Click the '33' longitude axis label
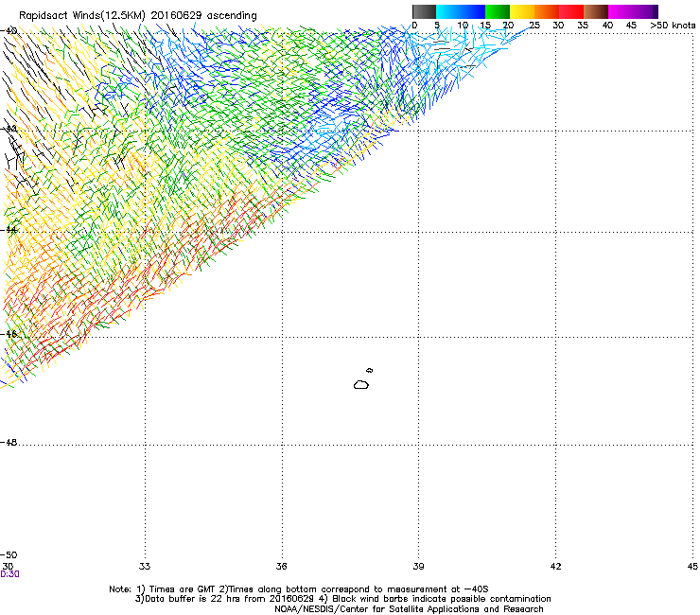700x615 pixels. (145, 567)
